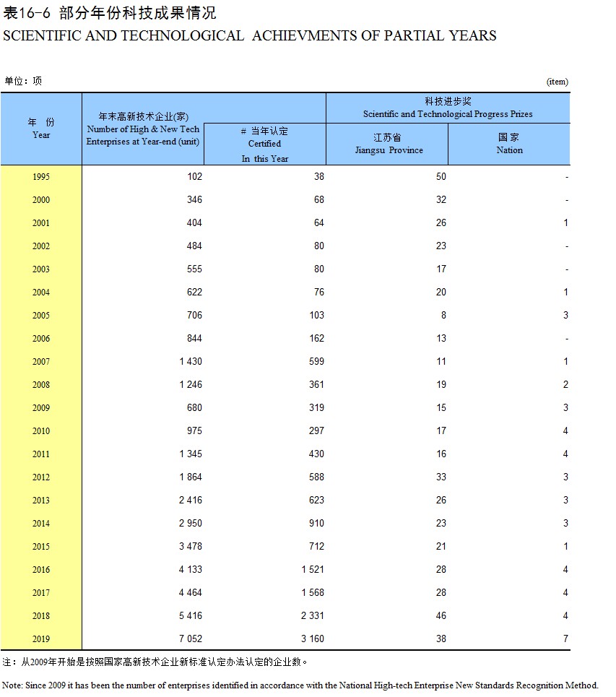Click the value 7 052 for 2019
This screenshot has height=697, width=616.
[190, 638]
